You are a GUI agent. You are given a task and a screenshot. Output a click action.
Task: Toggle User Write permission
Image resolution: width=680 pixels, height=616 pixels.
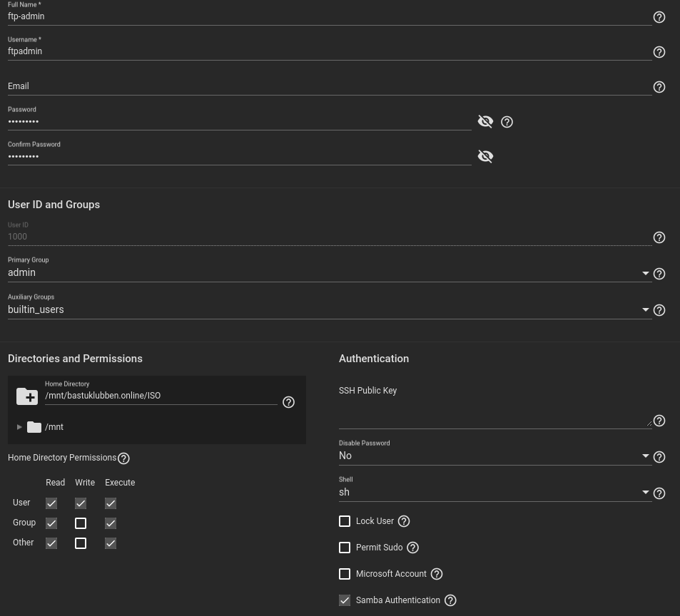pyautogui.click(x=81, y=503)
